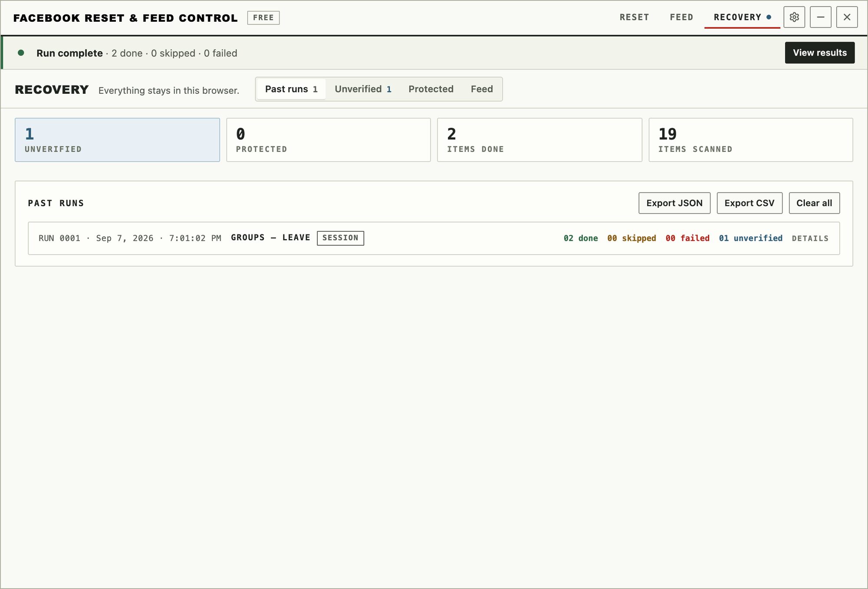This screenshot has height=589, width=868.
Task: Select the 2 Items Done stat card
Action: [539, 140]
